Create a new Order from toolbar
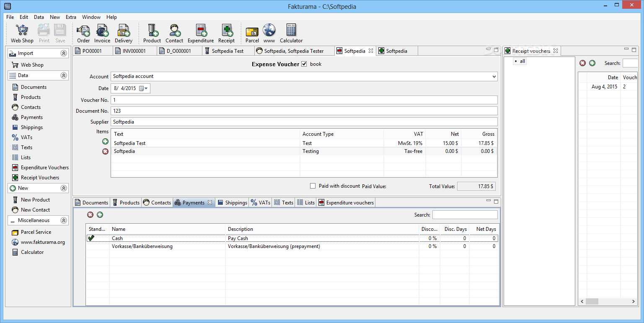Viewport: 644px width, 323px height. 83,34
